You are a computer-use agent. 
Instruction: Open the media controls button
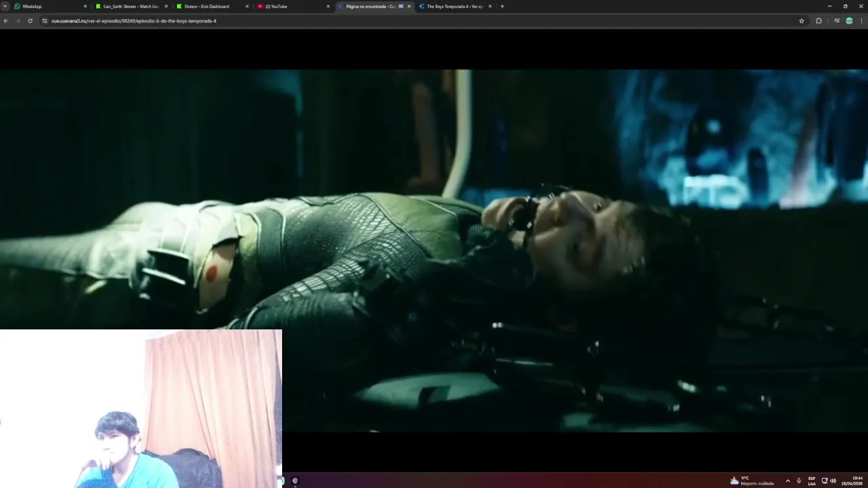coord(837,21)
